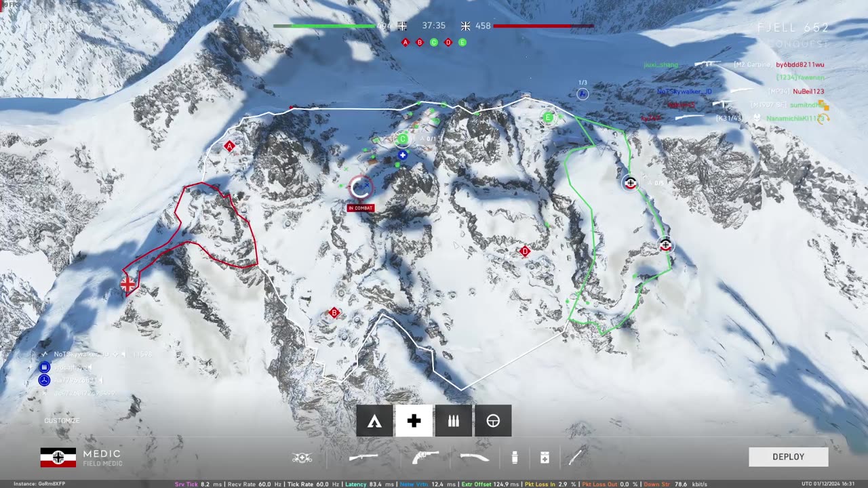This screenshot has width=868, height=488.
Task: Click the blue three-blade squadmate badge
Action: pyautogui.click(x=45, y=380)
